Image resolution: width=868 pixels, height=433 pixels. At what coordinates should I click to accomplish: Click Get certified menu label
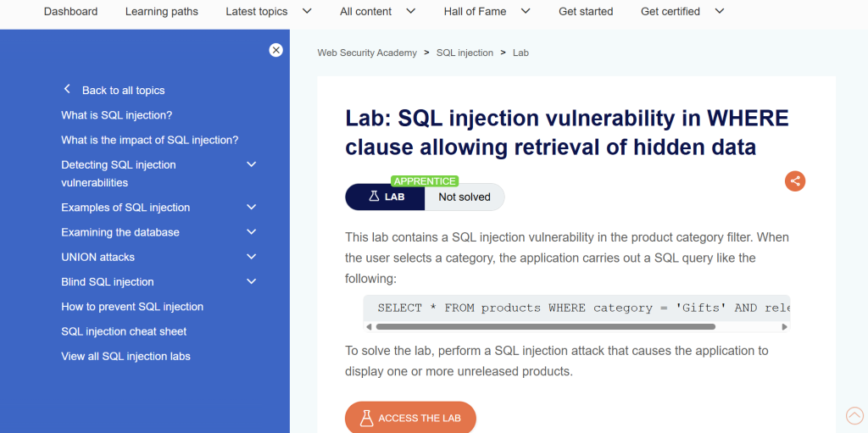[670, 11]
